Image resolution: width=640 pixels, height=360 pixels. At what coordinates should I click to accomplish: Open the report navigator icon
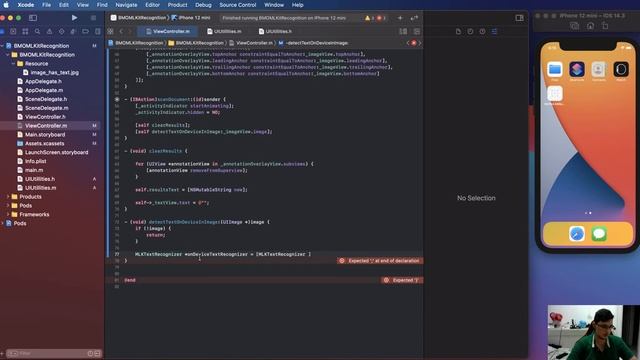tap(98, 31)
